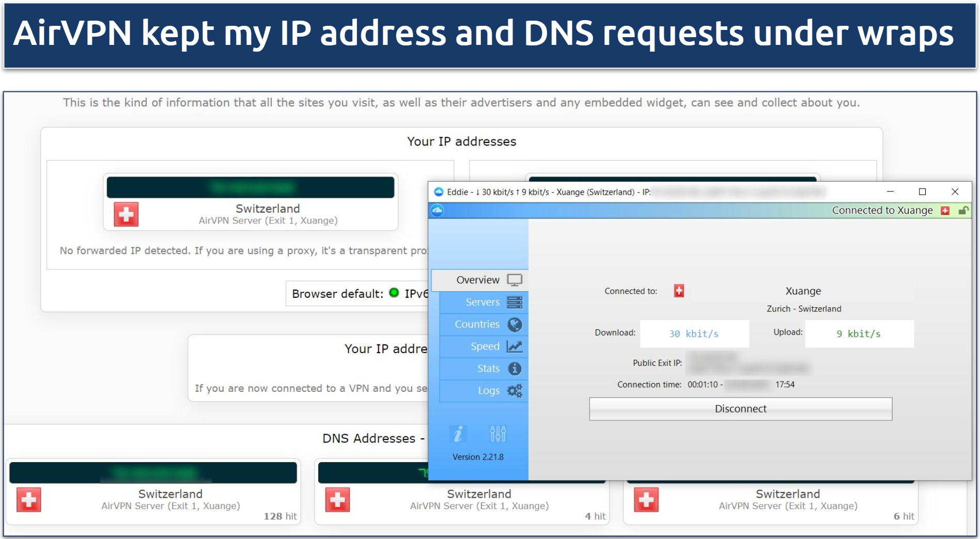The image size is (980, 539).
Task: Maximize the Eddie window
Action: tap(922, 192)
